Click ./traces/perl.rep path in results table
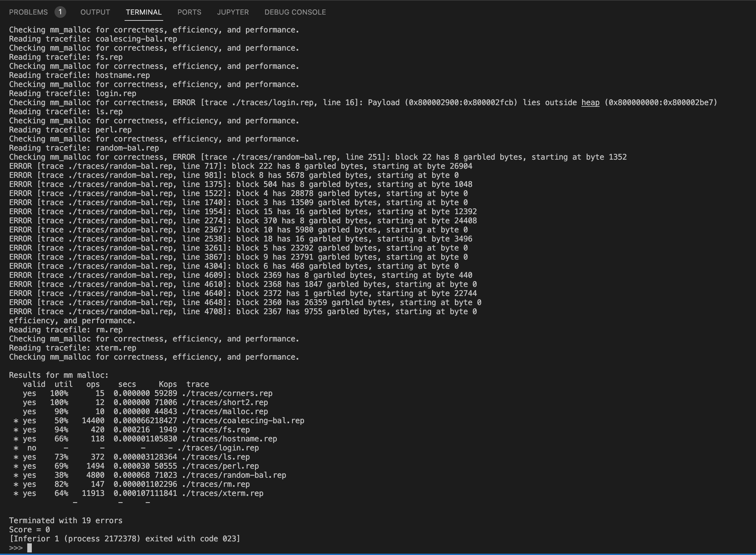This screenshot has width=756, height=555. click(x=220, y=466)
